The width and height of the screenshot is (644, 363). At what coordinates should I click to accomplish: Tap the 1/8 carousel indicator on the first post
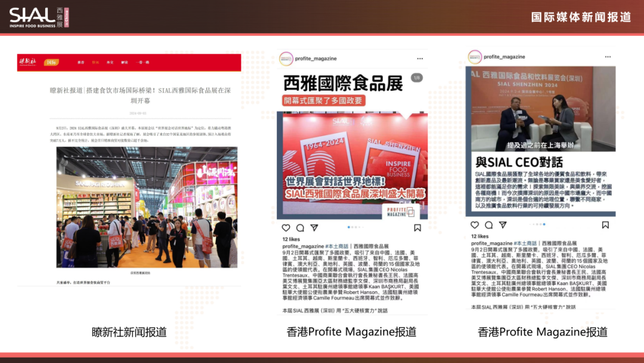point(417,77)
